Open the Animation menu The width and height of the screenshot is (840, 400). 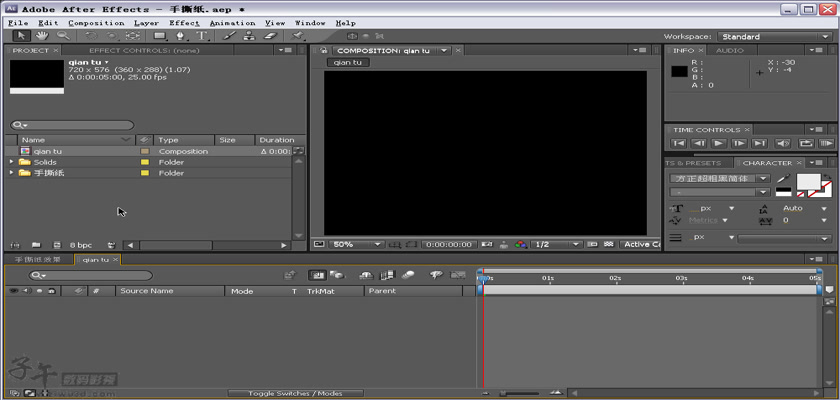pyautogui.click(x=232, y=23)
